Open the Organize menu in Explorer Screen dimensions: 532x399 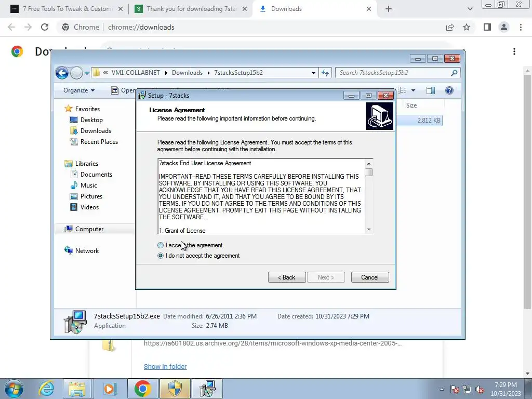pyautogui.click(x=79, y=90)
